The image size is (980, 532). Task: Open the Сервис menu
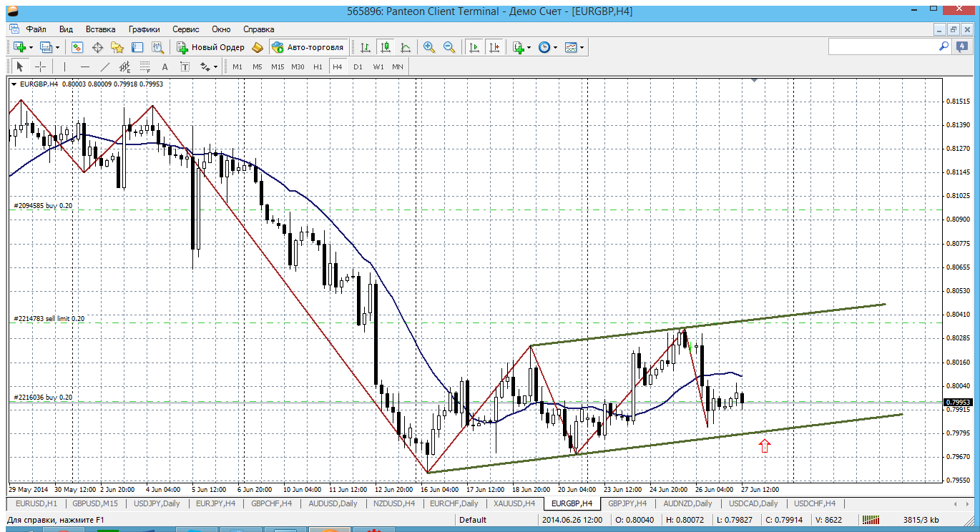point(186,29)
